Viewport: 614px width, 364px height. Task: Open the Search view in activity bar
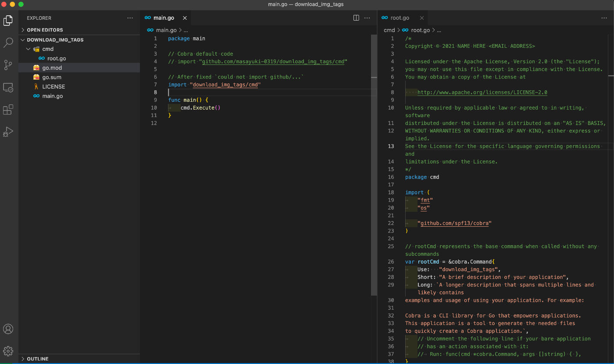pos(8,43)
